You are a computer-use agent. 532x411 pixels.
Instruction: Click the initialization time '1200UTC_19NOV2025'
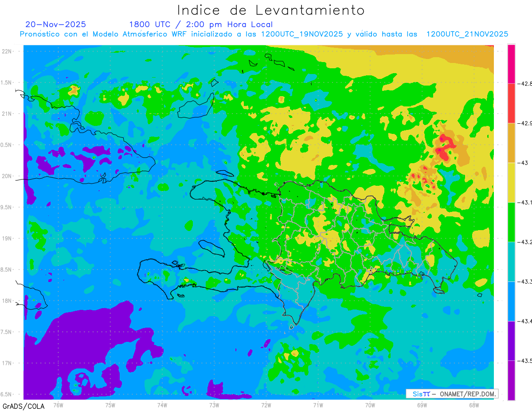(x=301, y=34)
